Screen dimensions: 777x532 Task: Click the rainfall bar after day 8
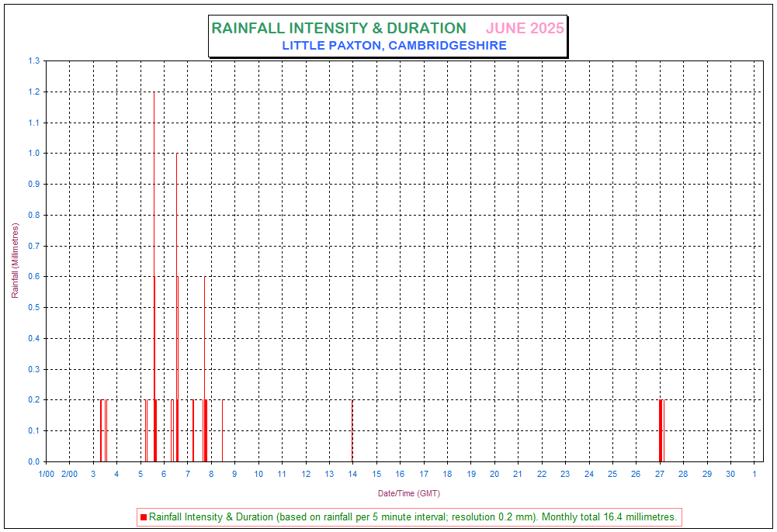pyautogui.click(x=223, y=430)
